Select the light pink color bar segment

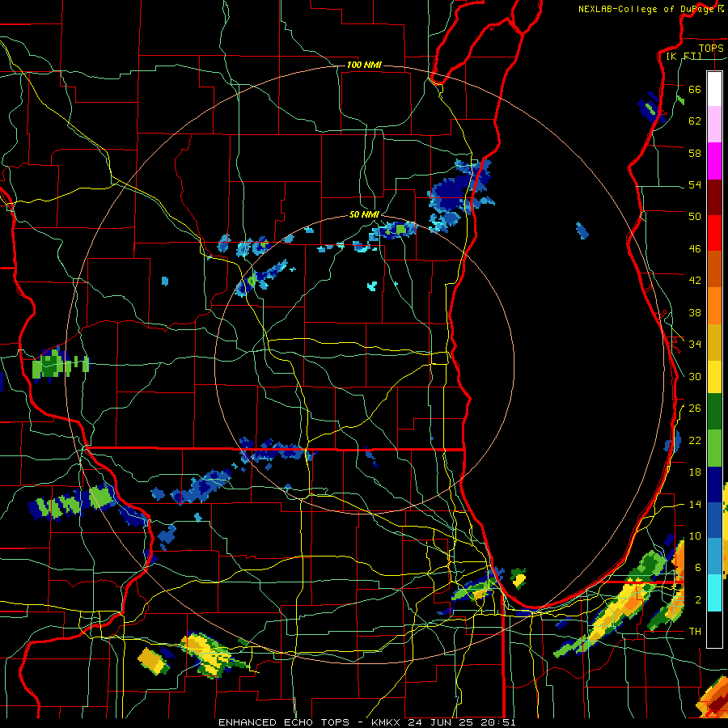point(714,125)
